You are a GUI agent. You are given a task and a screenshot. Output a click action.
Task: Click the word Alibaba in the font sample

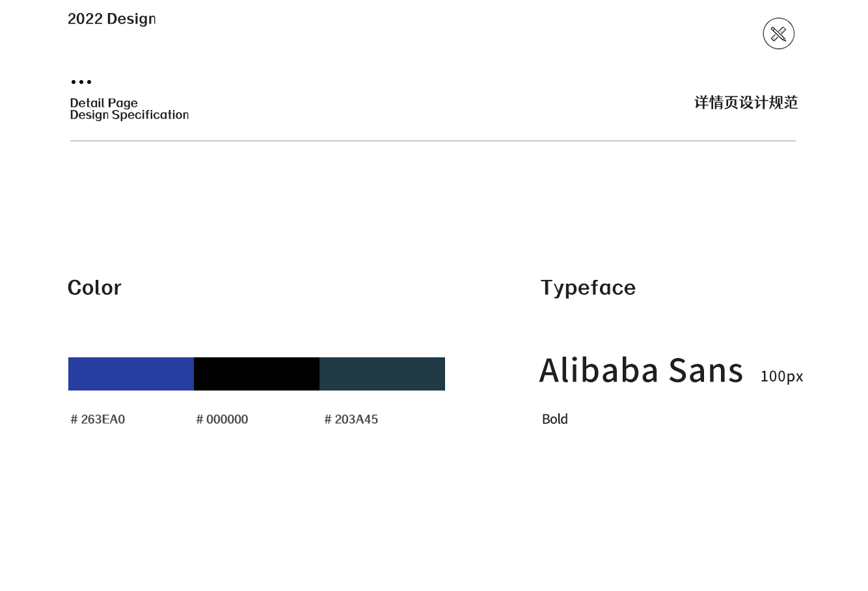(599, 370)
